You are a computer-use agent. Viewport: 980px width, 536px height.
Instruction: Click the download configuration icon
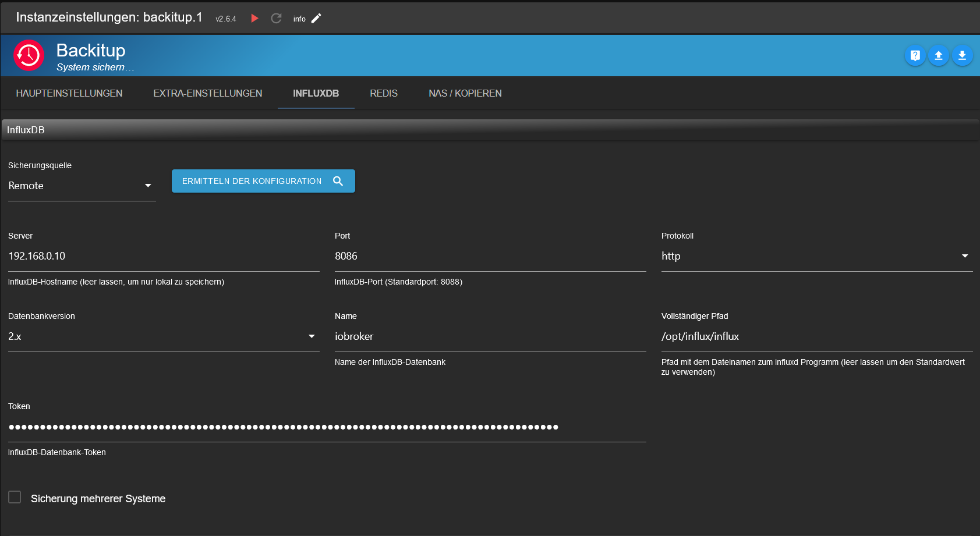pos(962,55)
